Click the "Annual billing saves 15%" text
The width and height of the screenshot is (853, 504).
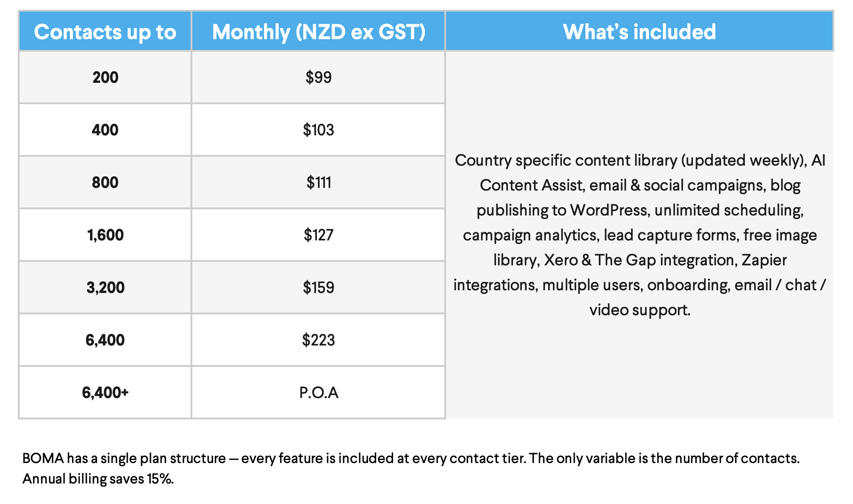click(x=98, y=479)
